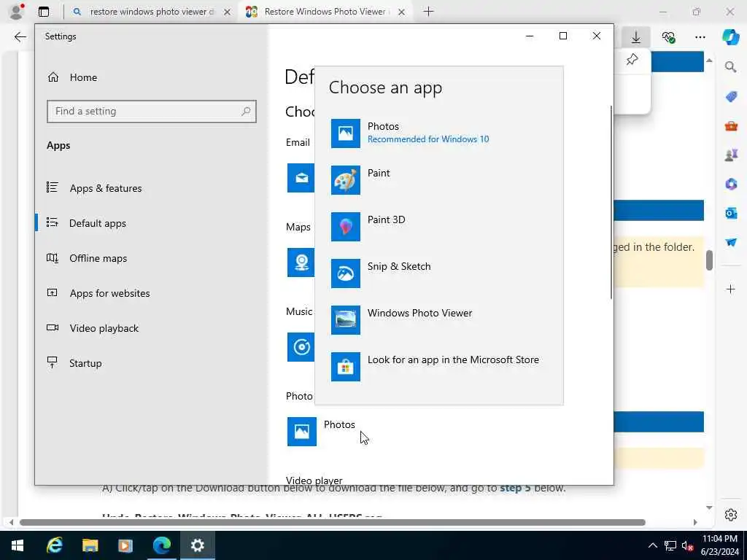The height and width of the screenshot is (560, 747).
Task: Open the blue paper-plane icon in Edge sidebar
Action: [731, 242]
